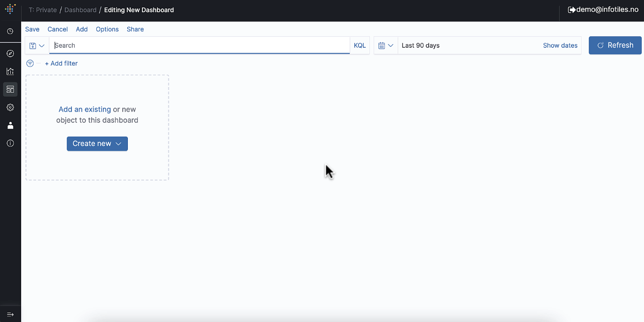Open the Share menu item

(x=135, y=29)
